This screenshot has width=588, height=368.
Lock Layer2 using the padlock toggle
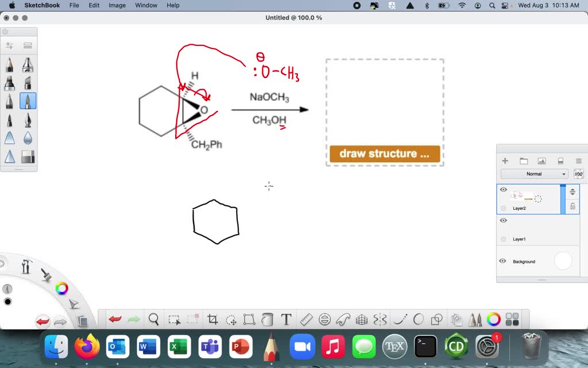[572, 206]
